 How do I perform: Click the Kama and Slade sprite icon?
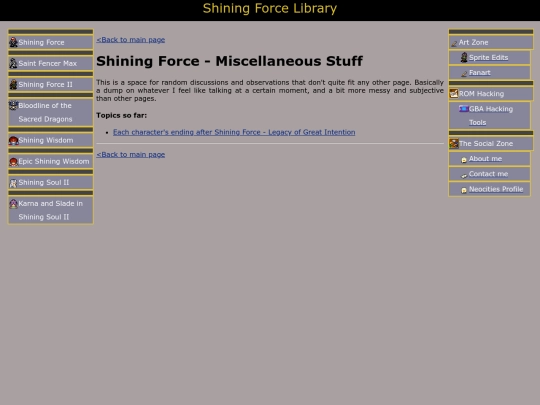13,204
